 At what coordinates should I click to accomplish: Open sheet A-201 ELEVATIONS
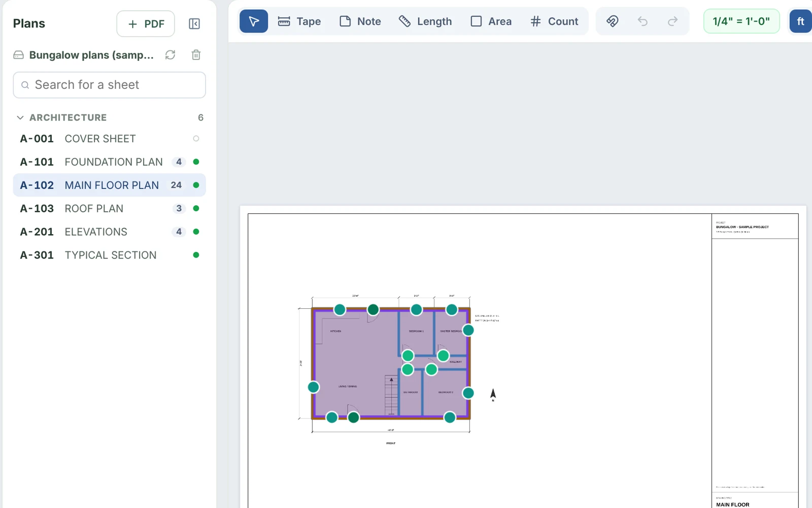click(x=109, y=232)
